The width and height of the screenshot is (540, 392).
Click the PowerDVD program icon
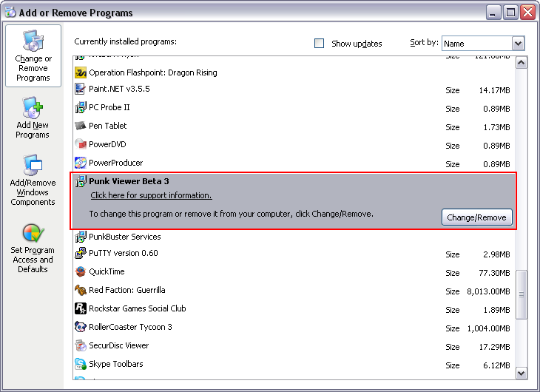pos(81,144)
